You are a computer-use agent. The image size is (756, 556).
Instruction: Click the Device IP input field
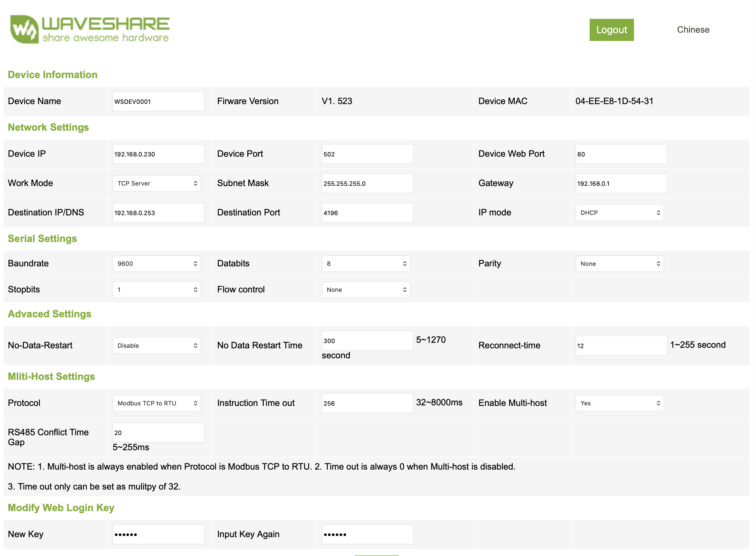click(x=158, y=154)
